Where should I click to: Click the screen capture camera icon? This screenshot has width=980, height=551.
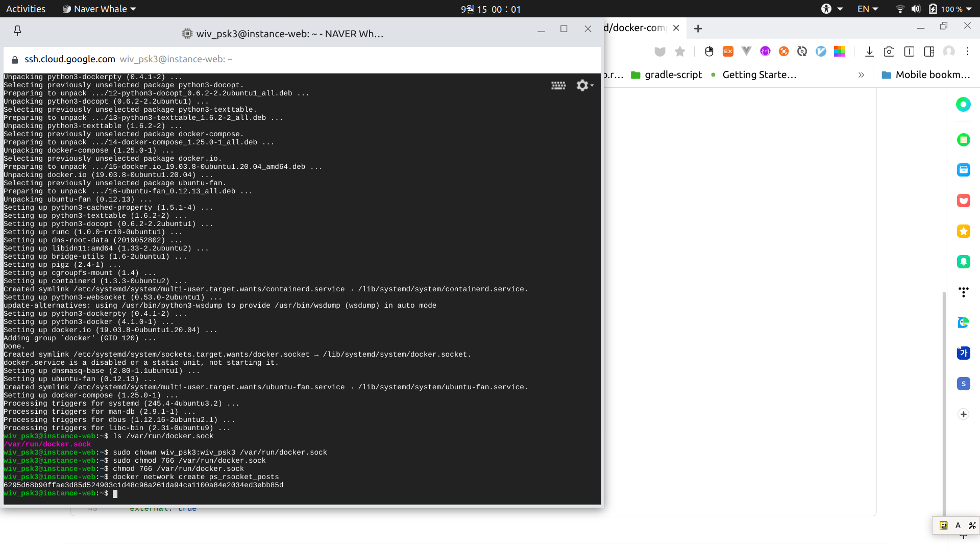tap(889, 52)
